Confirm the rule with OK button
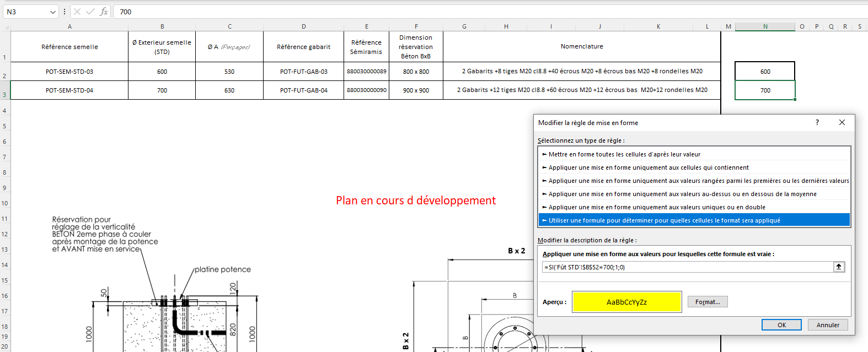Viewport: 868px width, 352px height. pyautogui.click(x=781, y=325)
